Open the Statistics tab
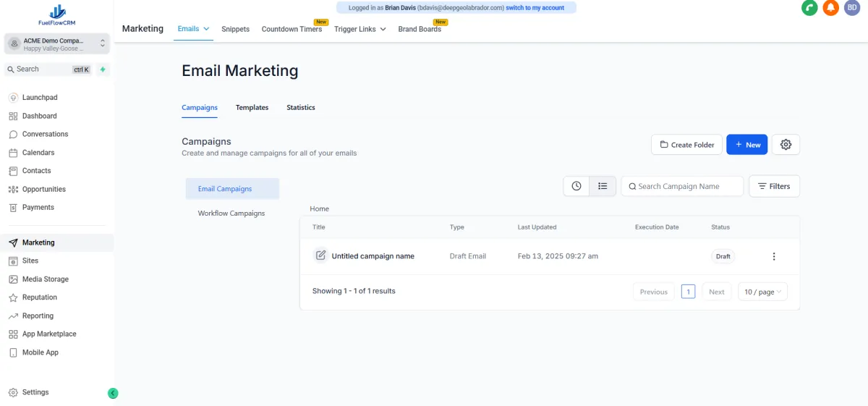The image size is (868, 406). 300,107
